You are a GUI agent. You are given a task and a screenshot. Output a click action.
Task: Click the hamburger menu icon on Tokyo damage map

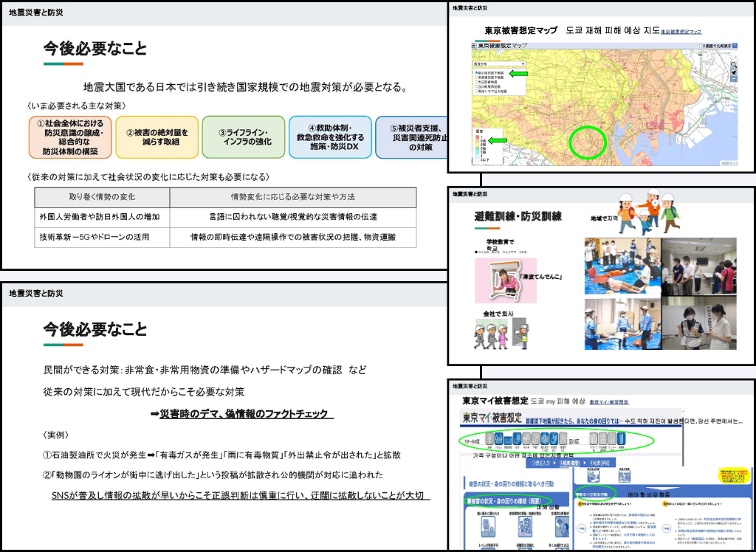click(x=475, y=46)
